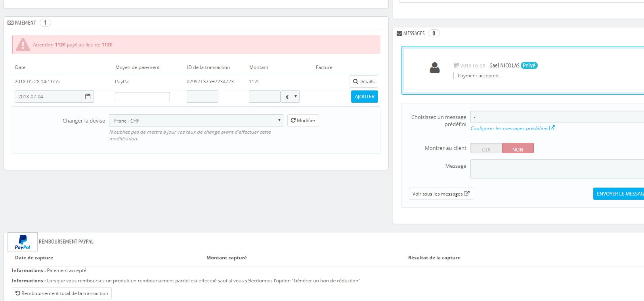Click the PayPal logo in refund panel

pos(23,242)
